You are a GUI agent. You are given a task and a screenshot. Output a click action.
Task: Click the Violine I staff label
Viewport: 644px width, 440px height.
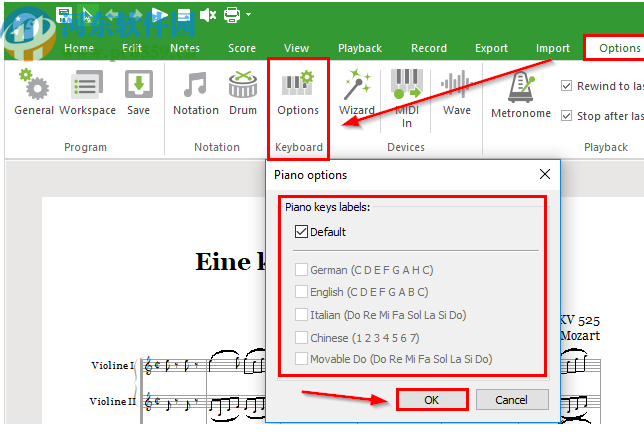click(113, 365)
